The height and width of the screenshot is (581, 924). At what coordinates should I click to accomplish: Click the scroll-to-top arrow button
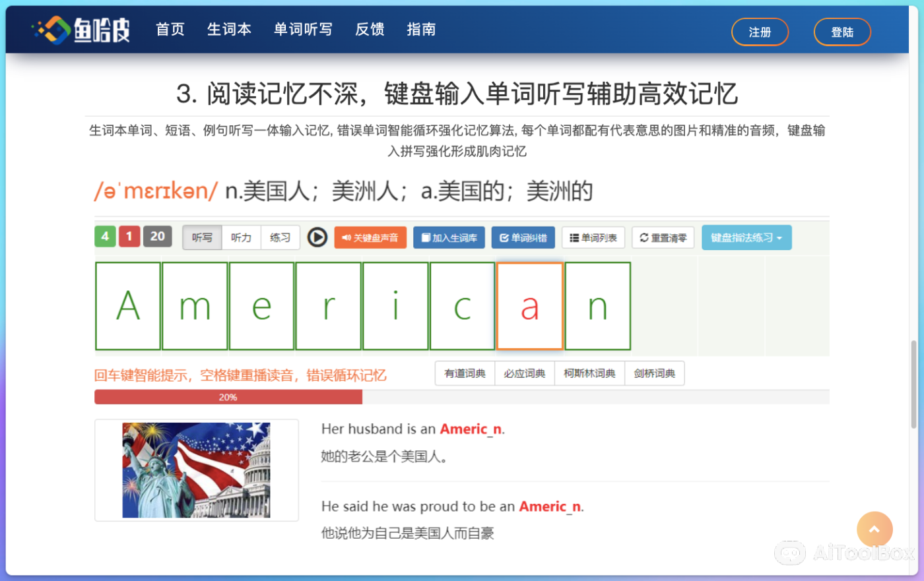874,529
